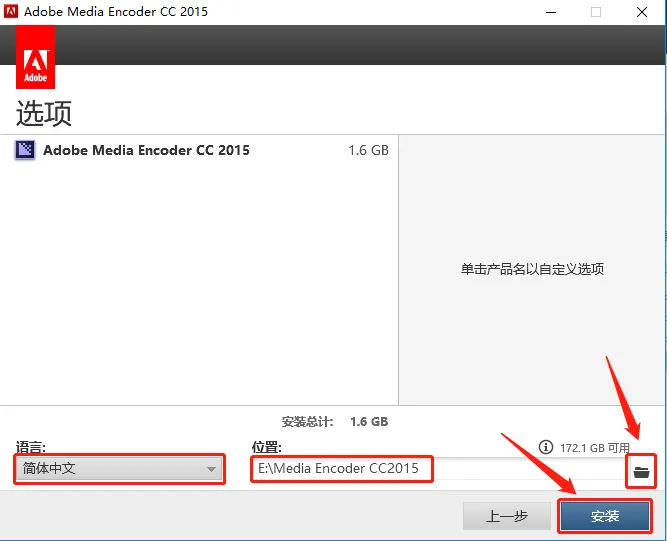Click the 安装总计 1.6 GB total label
667x541 pixels.
(335, 421)
